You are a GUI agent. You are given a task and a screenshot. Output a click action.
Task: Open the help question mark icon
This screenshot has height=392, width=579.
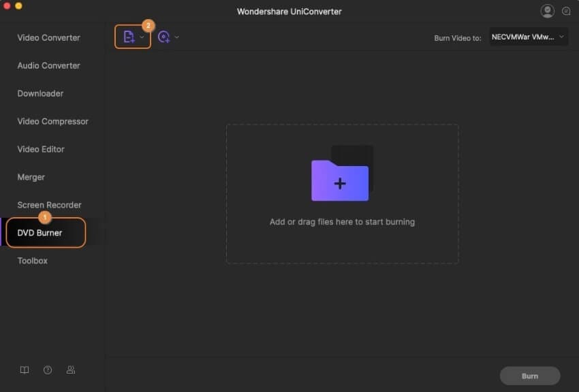(x=48, y=370)
